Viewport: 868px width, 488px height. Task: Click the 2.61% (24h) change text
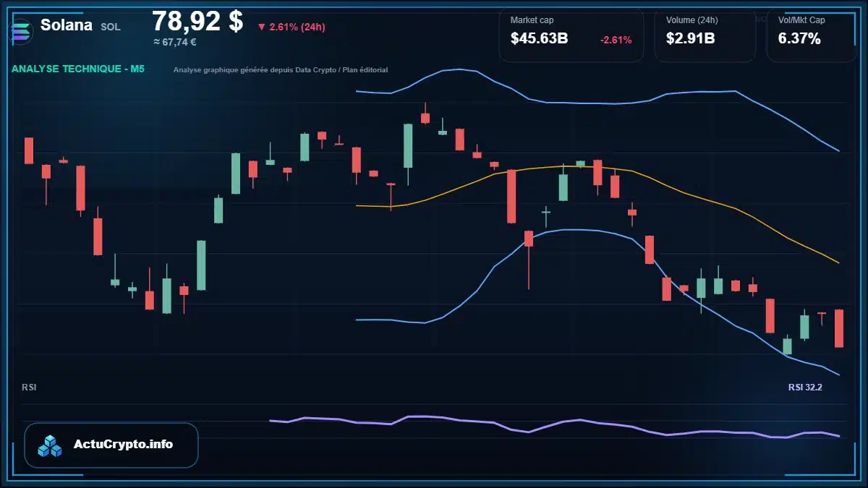pyautogui.click(x=297, y=27)
